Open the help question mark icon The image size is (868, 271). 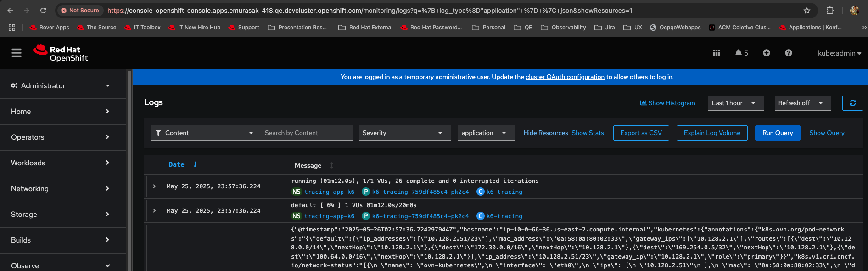coord(788,53)
